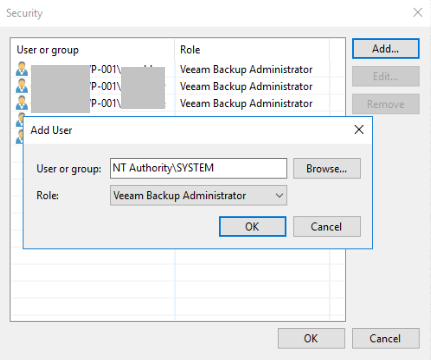
Task: Click first row's Veeam Backup Administrator role
Action: (x=246, y=69)
